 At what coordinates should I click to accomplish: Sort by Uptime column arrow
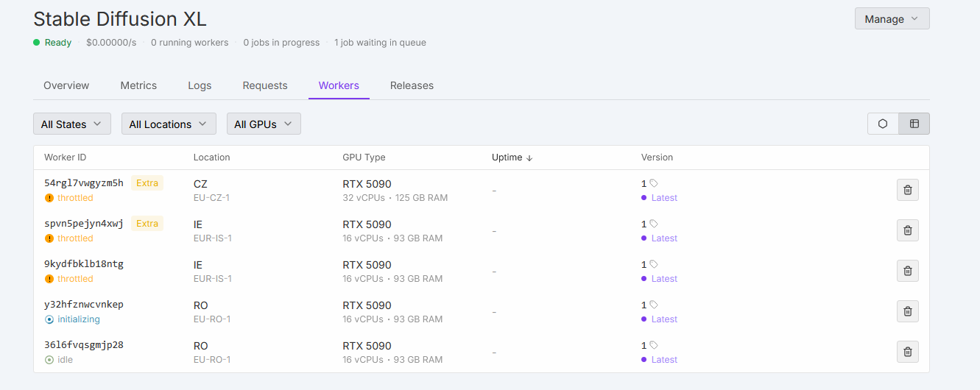(529, 157)
